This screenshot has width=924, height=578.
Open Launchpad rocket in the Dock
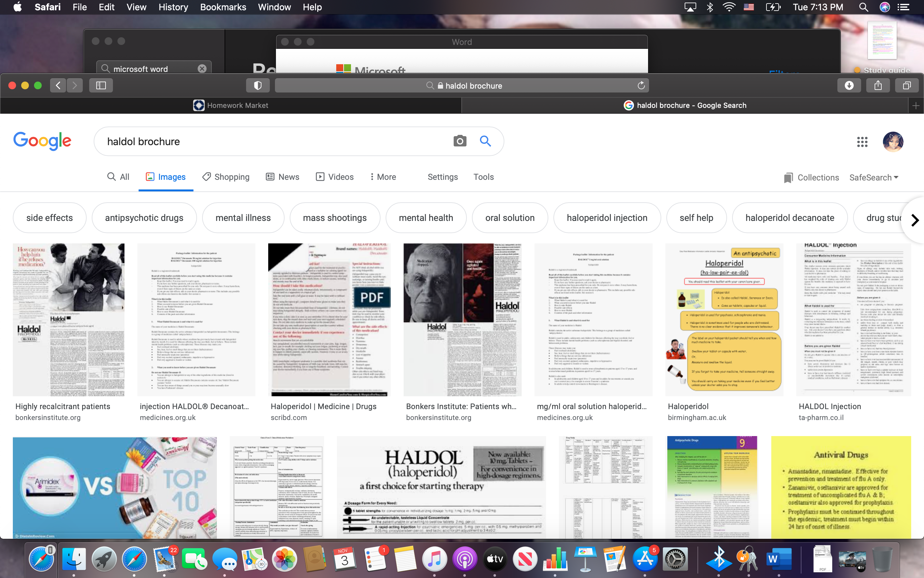click(104, 559)
